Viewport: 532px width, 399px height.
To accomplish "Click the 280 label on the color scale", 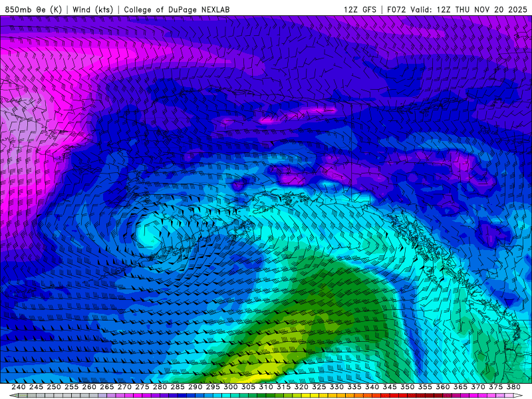I will (160, 387).
